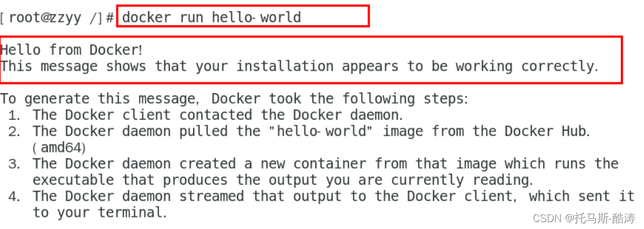644x229 pixels.
Task: Click the 'installation appears to be working correctly' line
Action: pyautogui.click(x=299, y=66)
